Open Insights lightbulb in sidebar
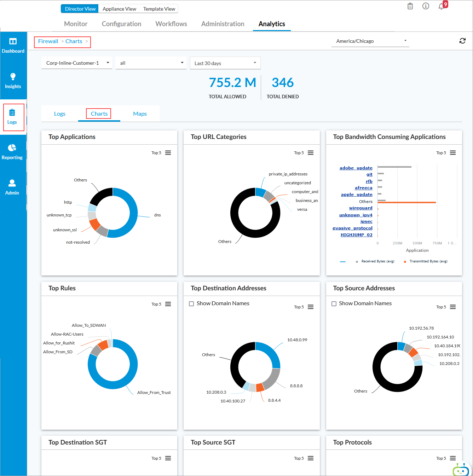This screenshot has width=473, height=476. (x=13, y=77)
